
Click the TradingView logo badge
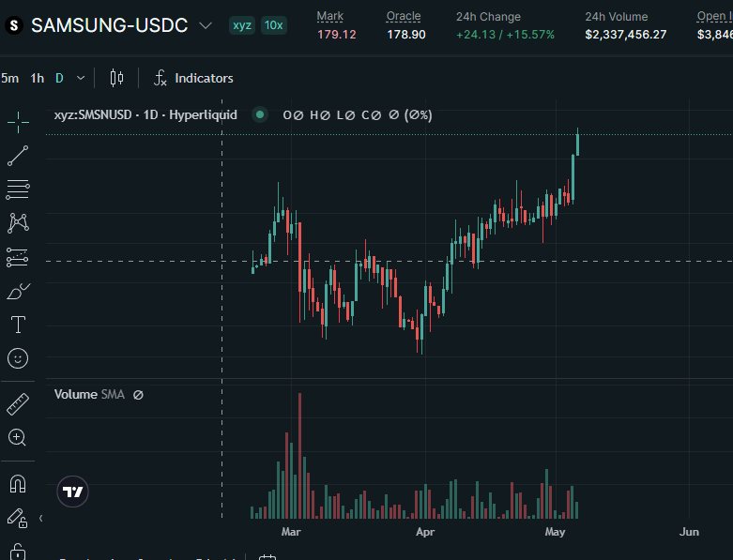(x=72, y=492)
